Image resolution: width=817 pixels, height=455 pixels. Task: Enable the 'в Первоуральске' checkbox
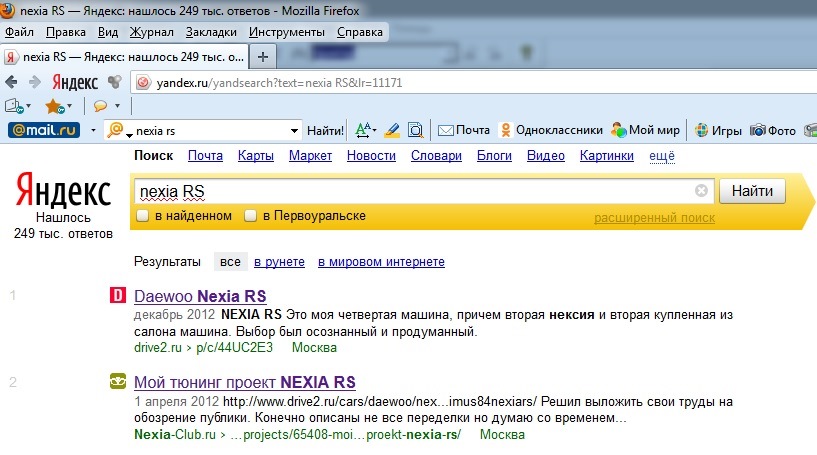point(250,215)
